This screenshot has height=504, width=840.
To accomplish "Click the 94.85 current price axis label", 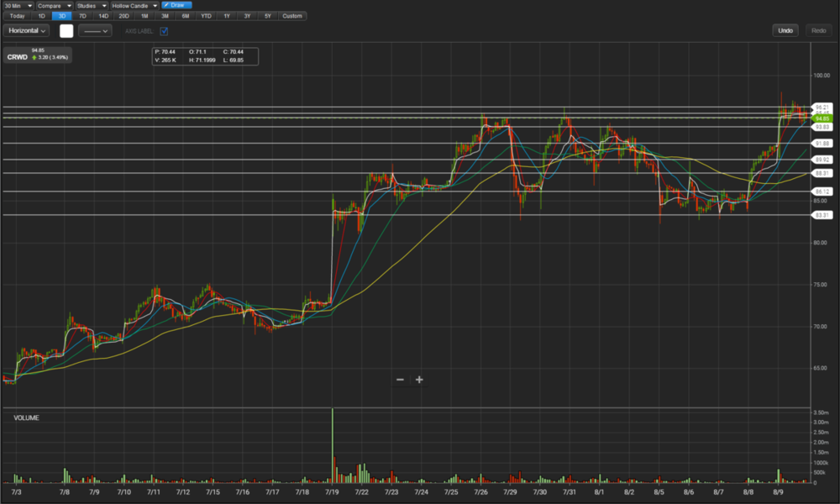I will click(x=822, y=118).
